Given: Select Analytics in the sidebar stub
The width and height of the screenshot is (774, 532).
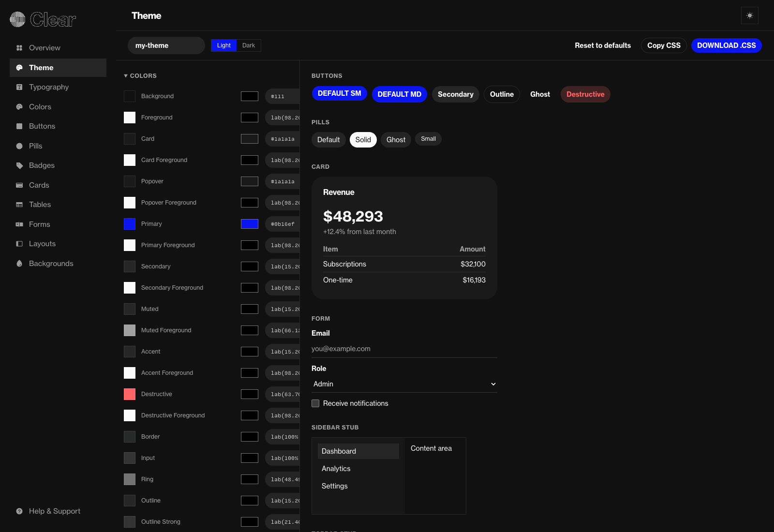Looking at the screenshot, I should point(358,469).
